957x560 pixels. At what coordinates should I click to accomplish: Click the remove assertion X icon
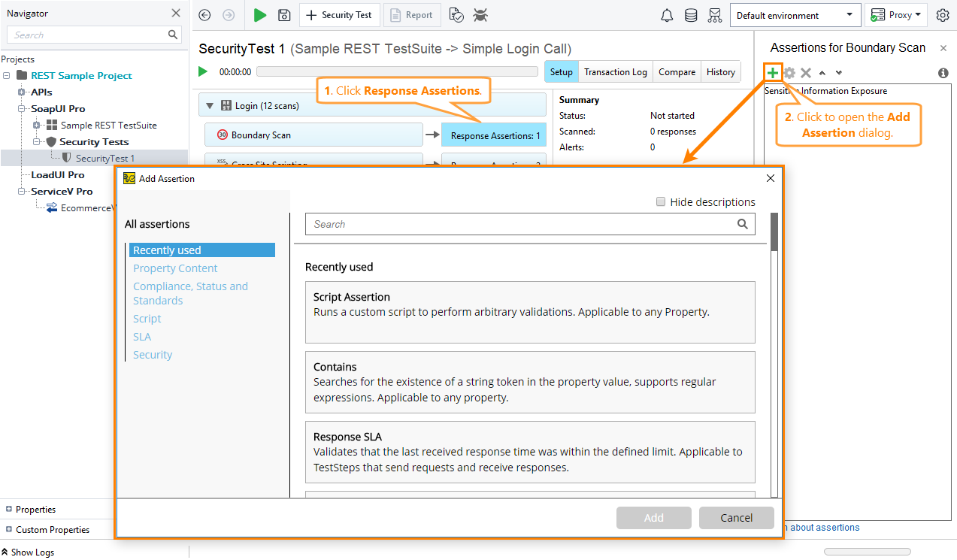point(806,73)
